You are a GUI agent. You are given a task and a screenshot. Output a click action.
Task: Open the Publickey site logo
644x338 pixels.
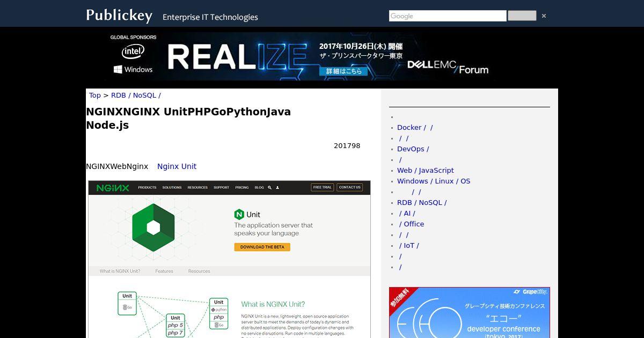click(x=119, y=16)
